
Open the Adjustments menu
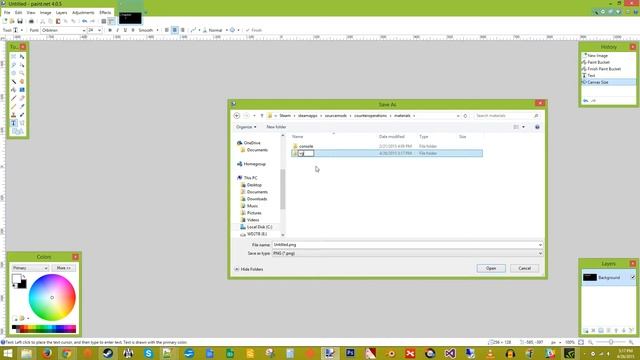click(x=83, y=13)
